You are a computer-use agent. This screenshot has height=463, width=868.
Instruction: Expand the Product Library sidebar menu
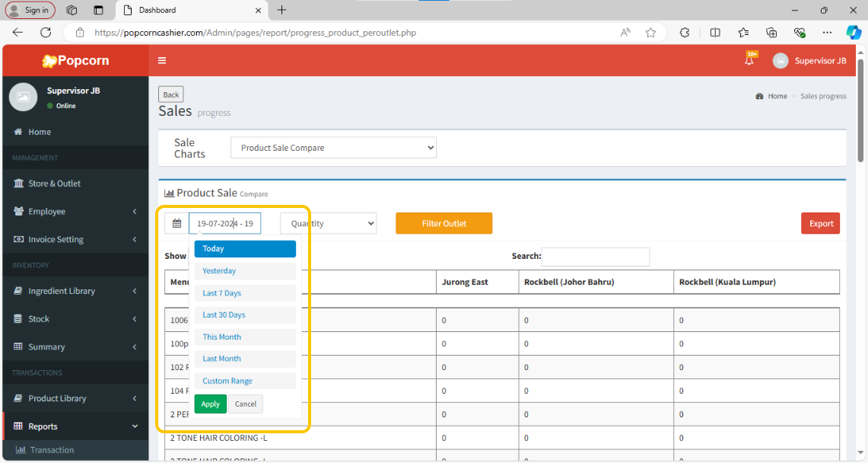tap(75, 398)
